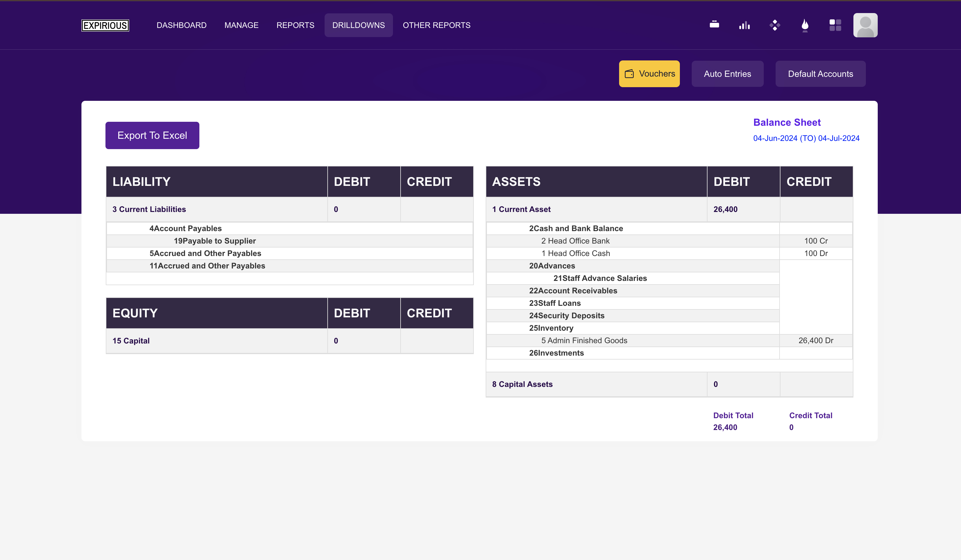This screenshot has width=961, height=560.
Task: Expand the 15 Capital equity row
Action: pyautogui.click(x=290, y=341)
